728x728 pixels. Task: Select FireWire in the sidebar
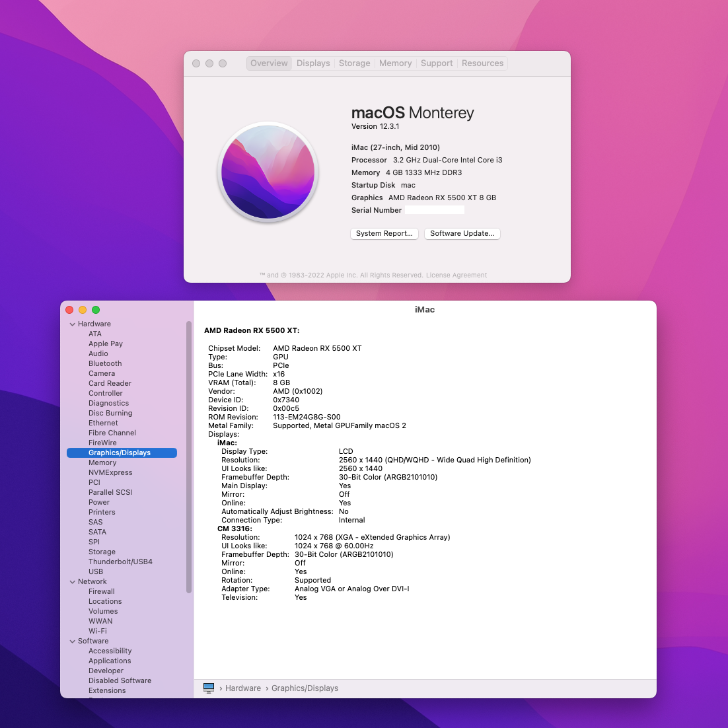coord(102,443)
